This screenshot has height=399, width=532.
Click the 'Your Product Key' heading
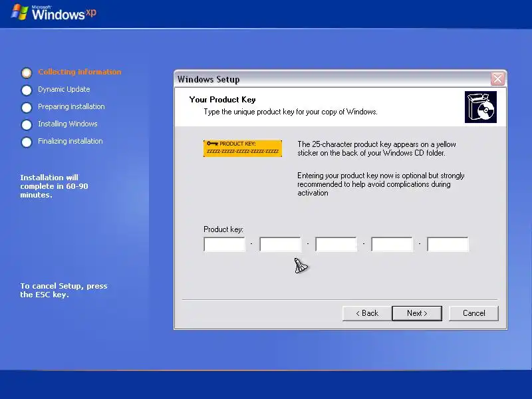[x=222, y=100]
